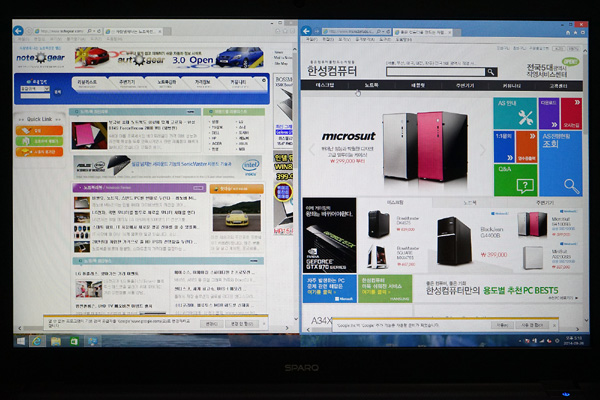Click the autogear 3.0 Open banner
Viewport: 600px width, 400px height.
coord(170,57)
